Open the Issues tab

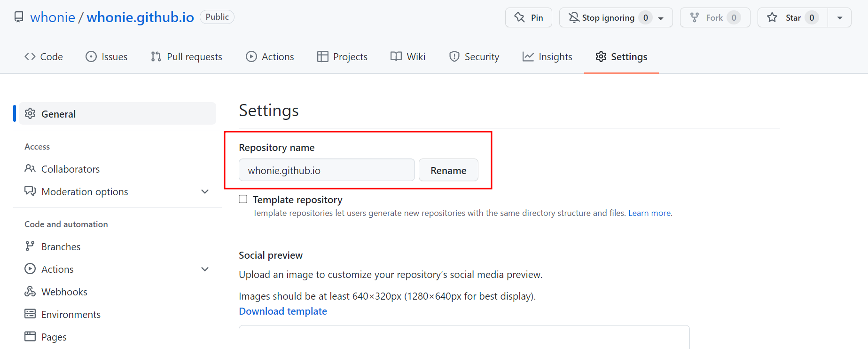[x=107, y=56]
